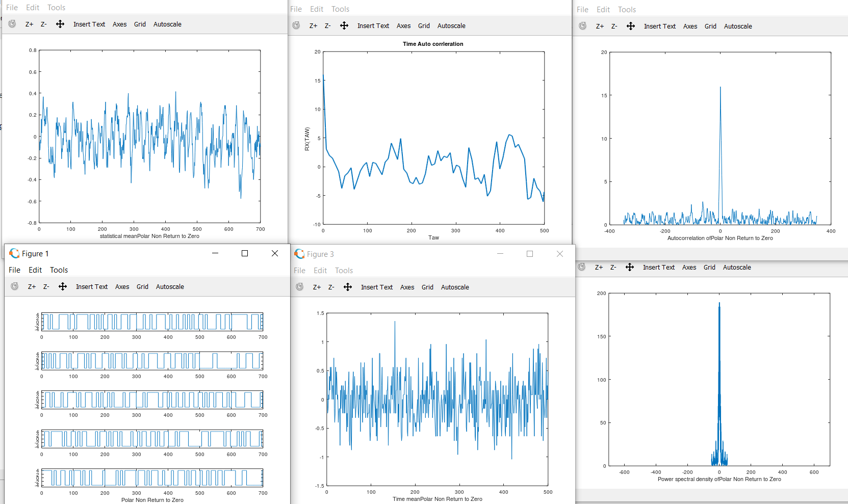The image size is (848, 504).
Task: Toggle Grid on Figure 1
Action: pyautogui.click(x=142, y=286)
